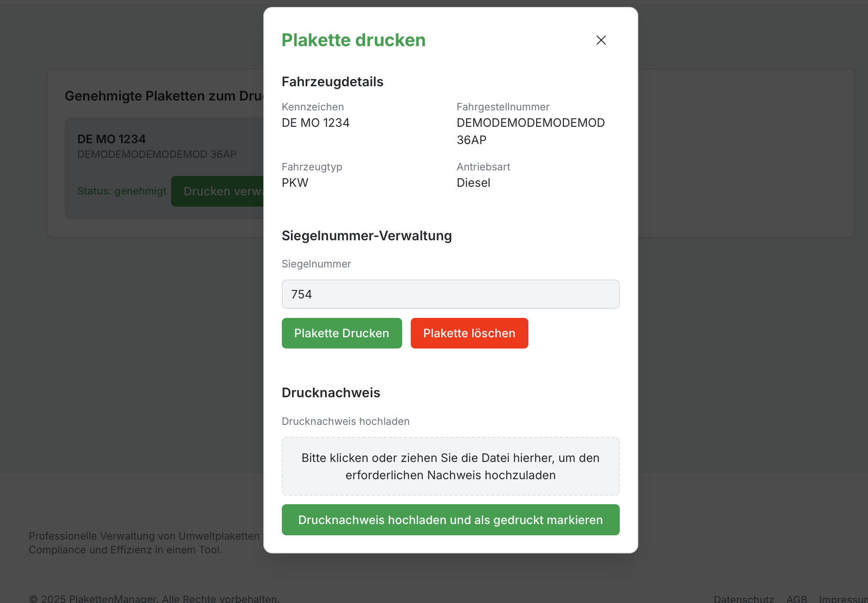Click the Siegelnummer-Verwaltung section heading

[366, 236]
